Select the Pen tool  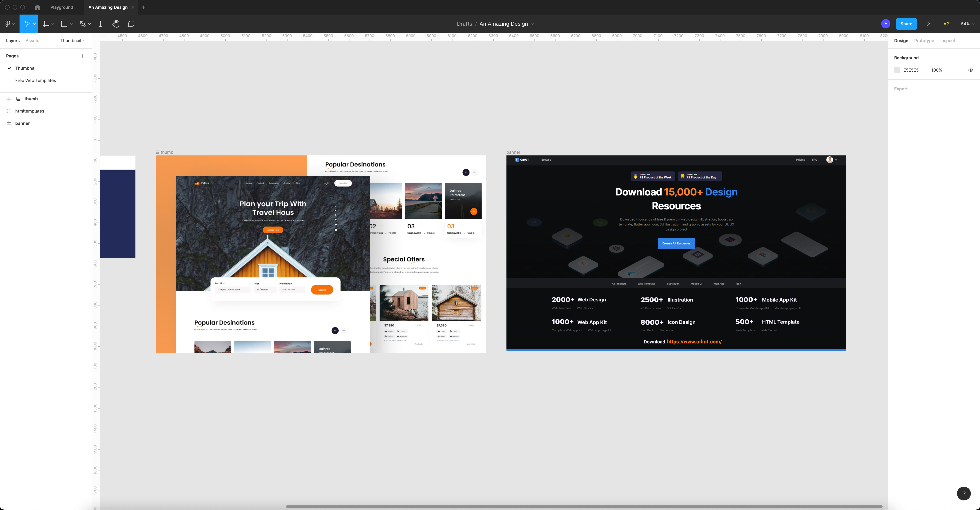pos(82,24)
